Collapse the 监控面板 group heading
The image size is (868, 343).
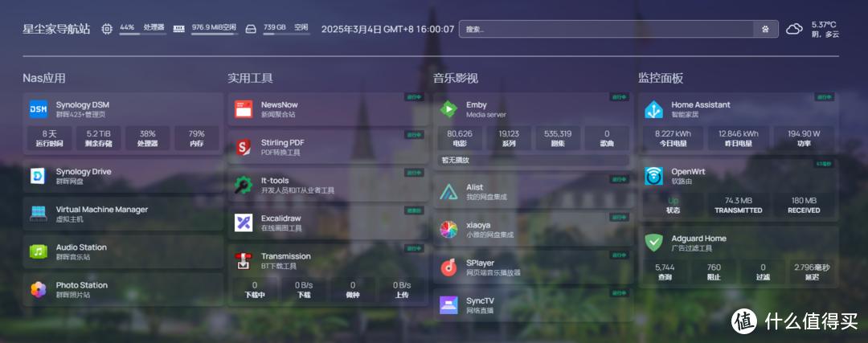(661, 78)
